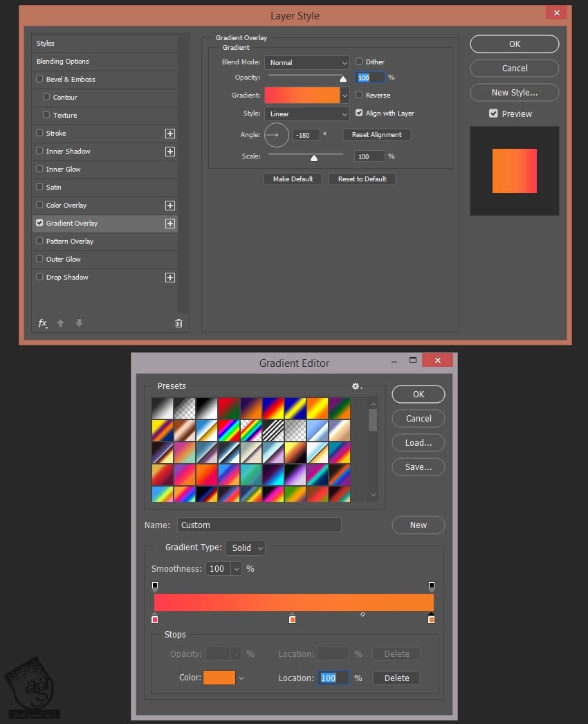The width and height of the screenshot is (588, 724).
Task: Select Blending Options in the styles list
Action: click(x=63, y=62)
